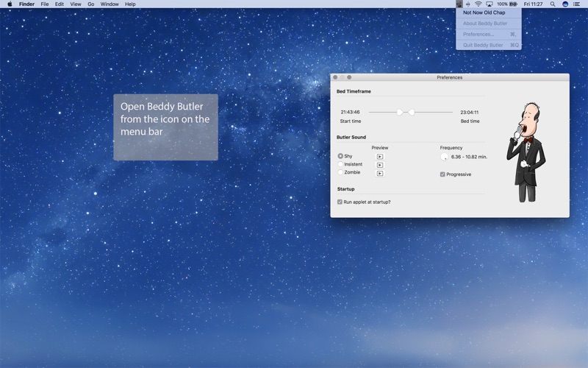Click the Fri 11:27 clock

pyautogui.click(x=534, y=4)
